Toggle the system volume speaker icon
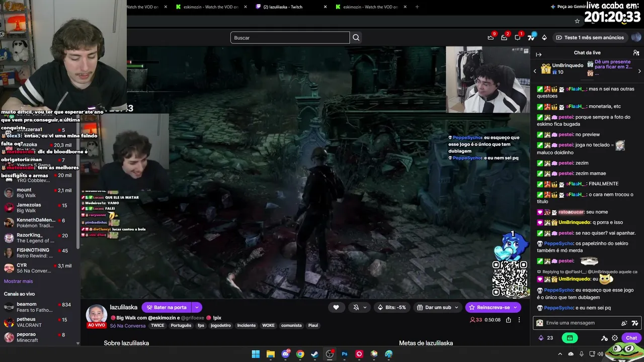 point(600,354)
